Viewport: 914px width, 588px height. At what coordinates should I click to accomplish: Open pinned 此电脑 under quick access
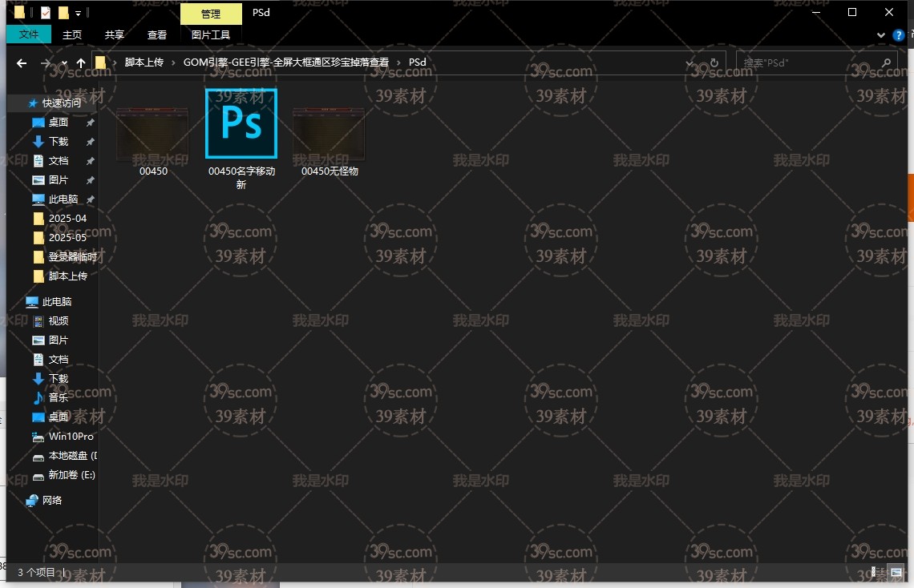(x=63, y=199)
